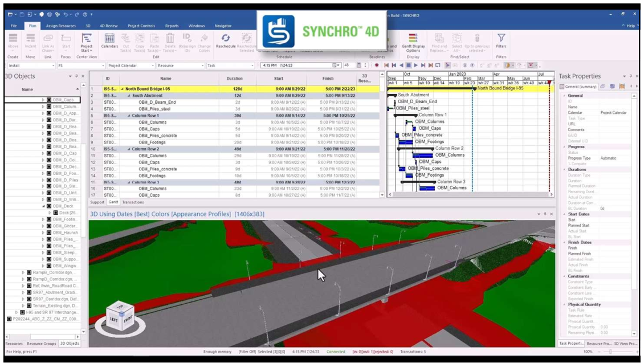This screenshot has width=644, height=363.
Task: Click the Delete Task(s) trash icon
Action: pyautogui.click(x=170, y=39)
